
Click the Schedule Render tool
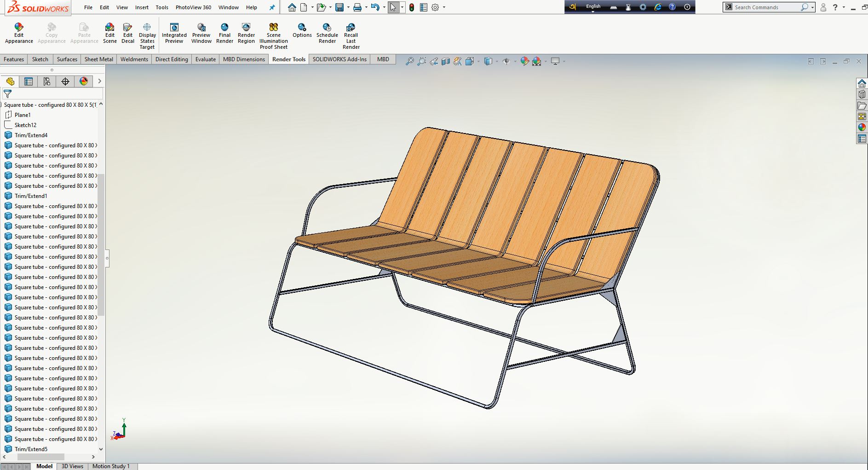tap(327, 33)
